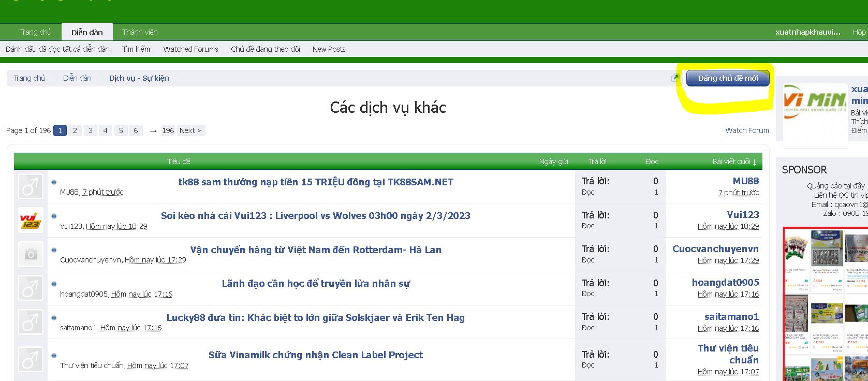
Task: Open Vui123 avatar logo
Action: coord(31,220)
